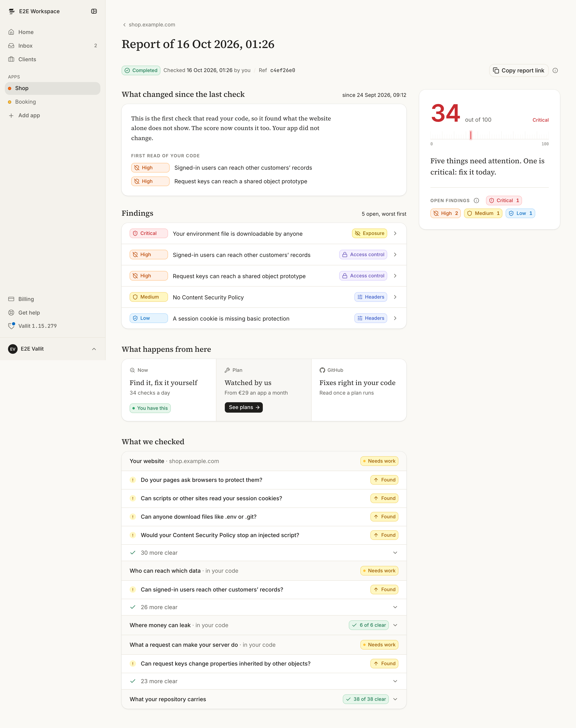Expand 30 more clear row

[x=264, y=553]
